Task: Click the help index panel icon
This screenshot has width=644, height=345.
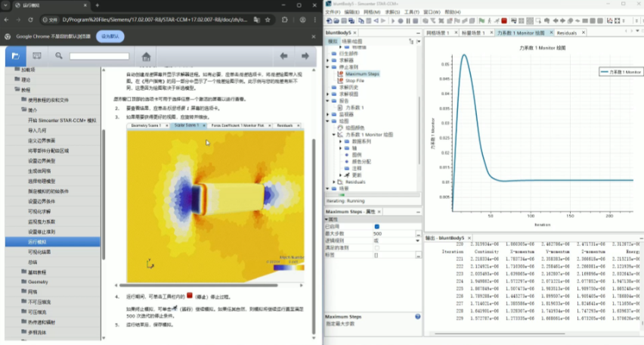Action: tap(37, 55)
